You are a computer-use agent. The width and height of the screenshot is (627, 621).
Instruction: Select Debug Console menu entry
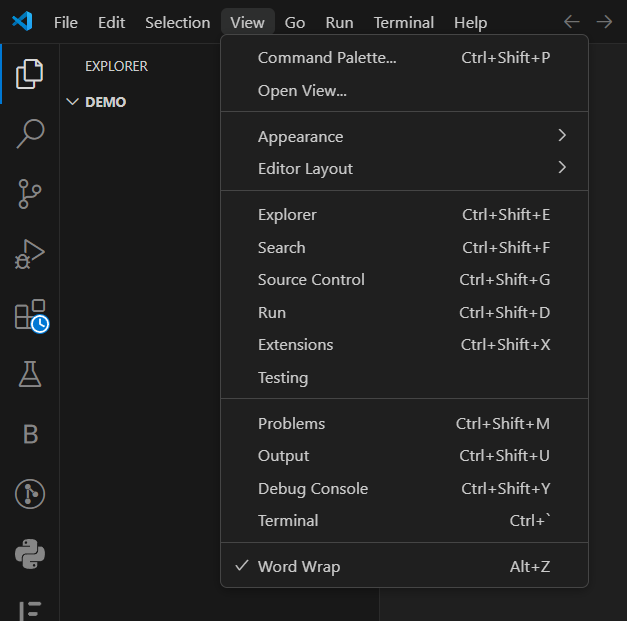pyautogui.click(x=313, y=489)
